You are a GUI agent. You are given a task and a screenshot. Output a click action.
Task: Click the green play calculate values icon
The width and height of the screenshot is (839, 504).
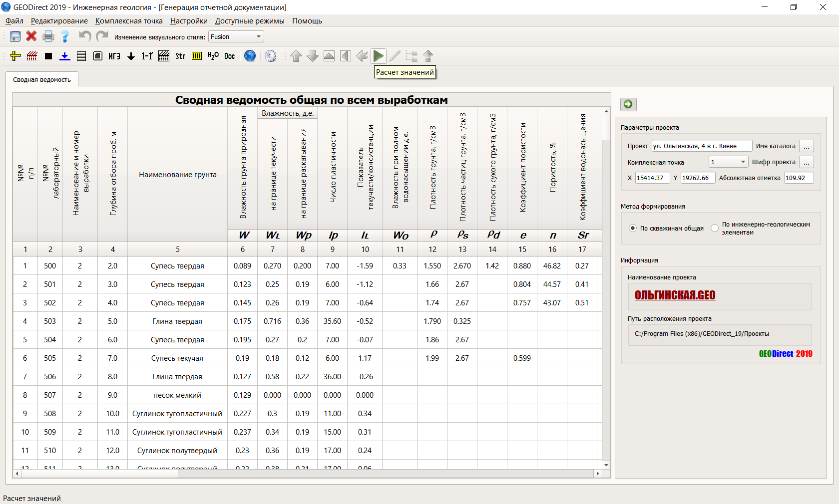click(379, 56)
